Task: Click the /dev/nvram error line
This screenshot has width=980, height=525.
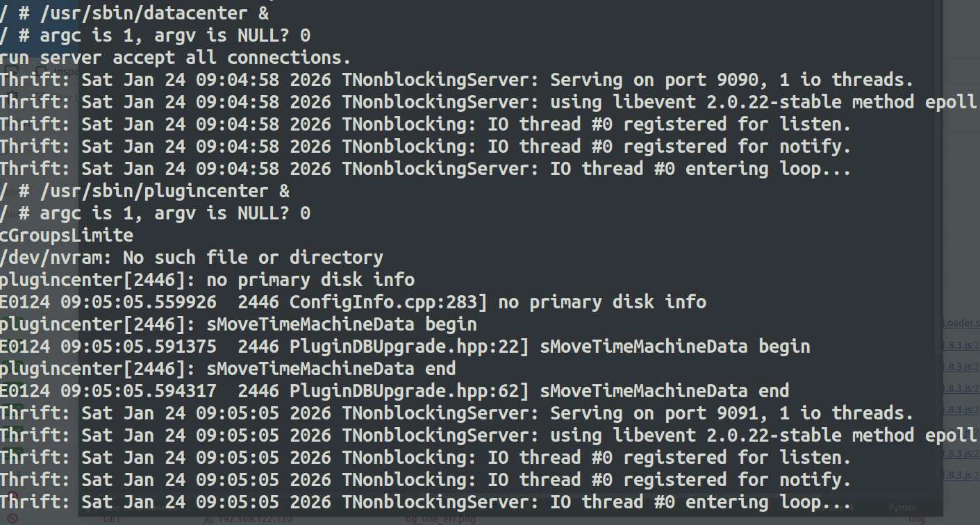Action: [x=191, y=257]
